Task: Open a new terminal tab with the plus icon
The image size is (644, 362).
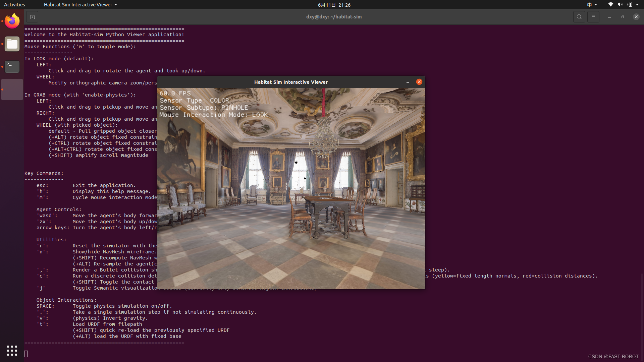Action: [32, 16]
